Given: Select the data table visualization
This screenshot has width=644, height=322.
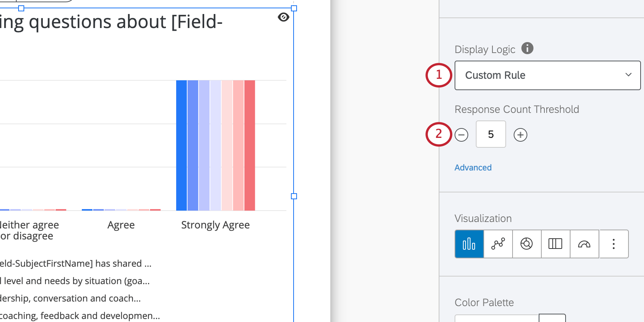Looking at the screenshot, I should point(555,244).
